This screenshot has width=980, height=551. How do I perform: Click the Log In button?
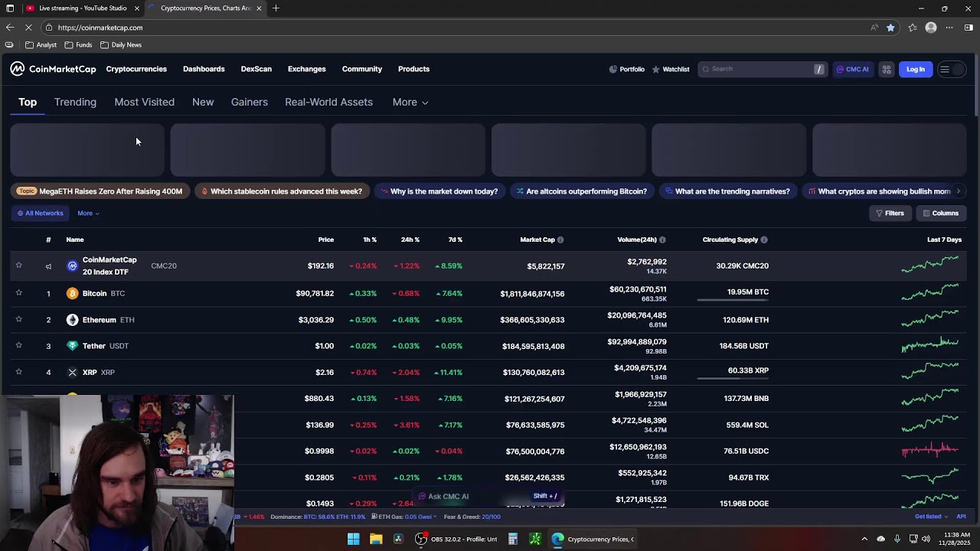tap(916, 69)
